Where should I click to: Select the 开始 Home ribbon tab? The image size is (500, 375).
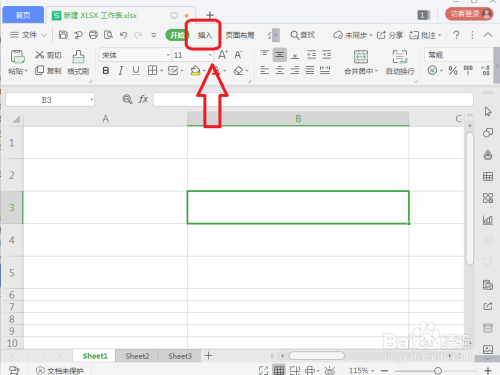click(177, 35)
